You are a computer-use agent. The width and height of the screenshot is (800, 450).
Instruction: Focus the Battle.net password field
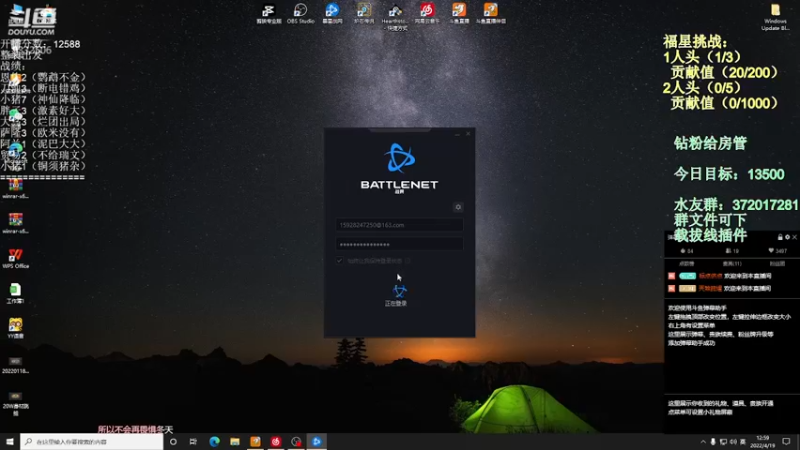tap(399, 244)
